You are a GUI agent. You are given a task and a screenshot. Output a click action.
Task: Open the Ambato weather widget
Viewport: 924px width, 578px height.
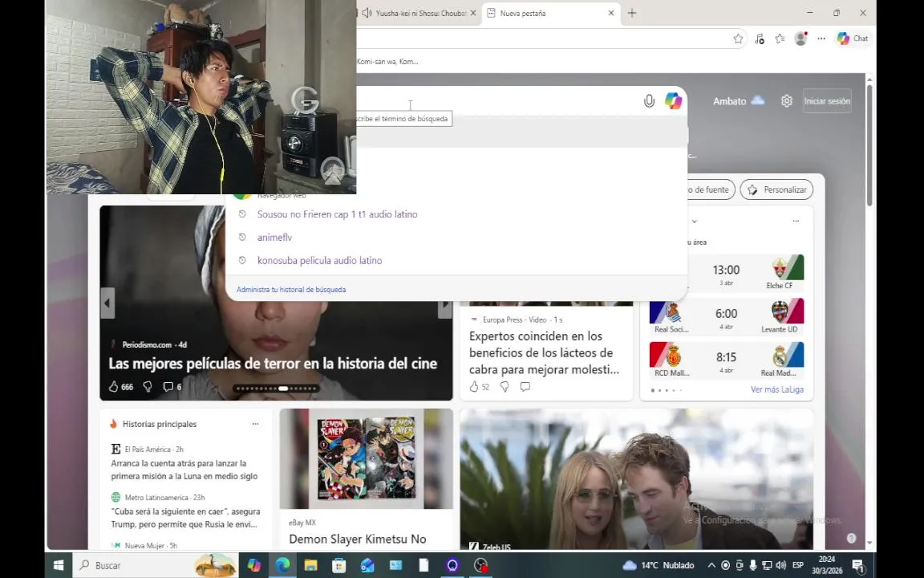pyautogui.click(x=739, y=101)
